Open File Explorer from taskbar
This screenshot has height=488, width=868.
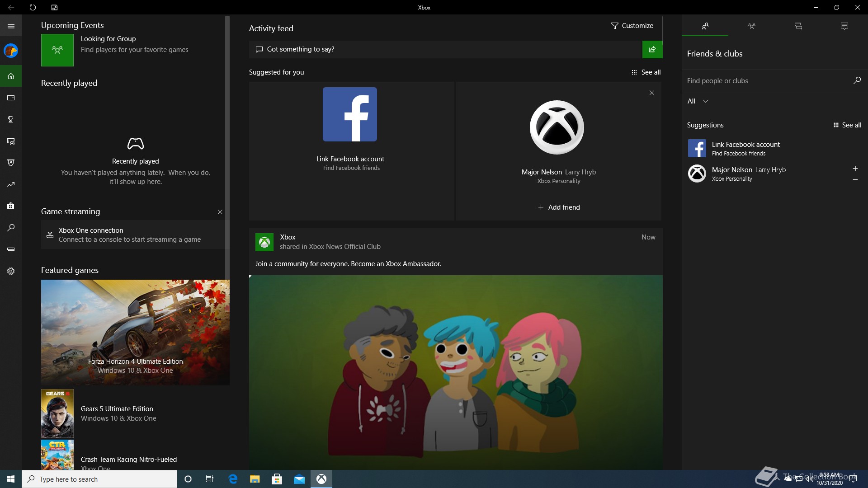(255, 479)
